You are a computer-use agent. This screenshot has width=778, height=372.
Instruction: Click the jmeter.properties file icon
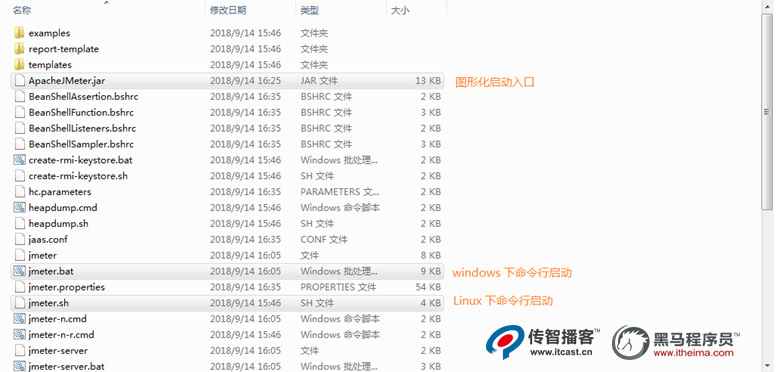click(x=19, y=287)
